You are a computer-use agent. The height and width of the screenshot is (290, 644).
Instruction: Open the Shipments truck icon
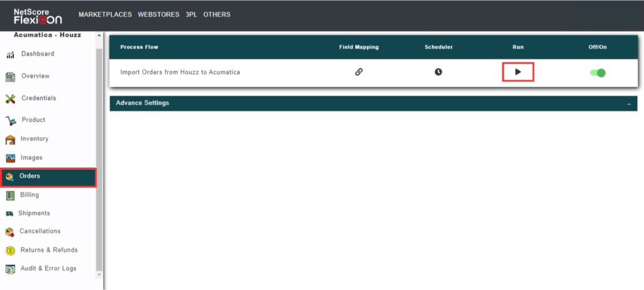[x=10, y=214]
